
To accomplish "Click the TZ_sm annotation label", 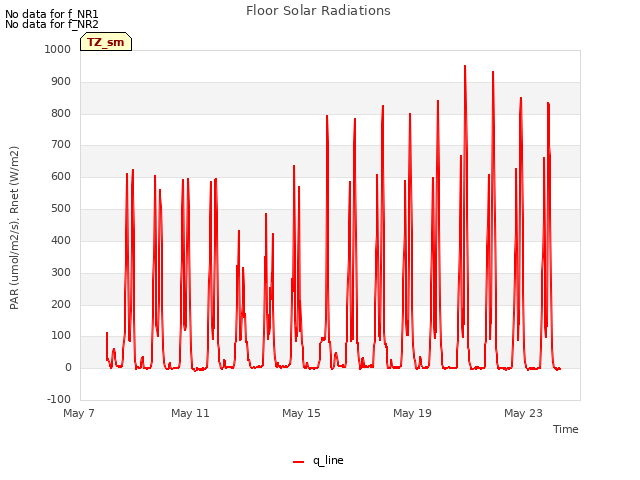I will click(106, 42).
